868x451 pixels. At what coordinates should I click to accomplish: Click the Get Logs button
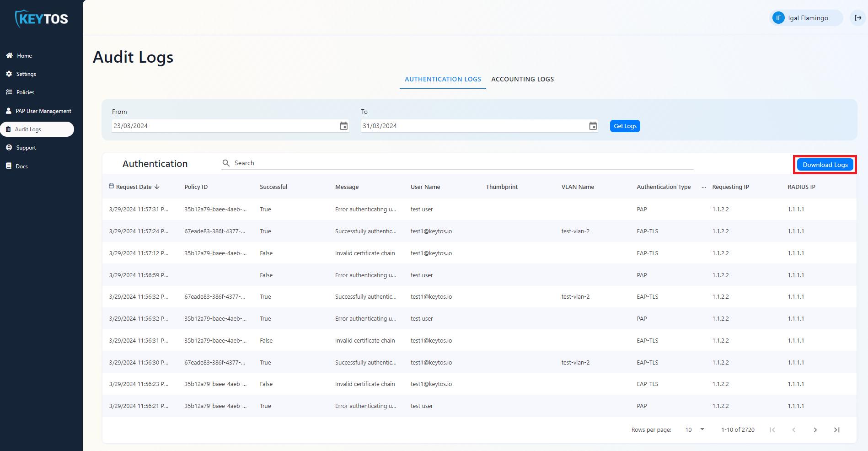click(x=625, y=126)
